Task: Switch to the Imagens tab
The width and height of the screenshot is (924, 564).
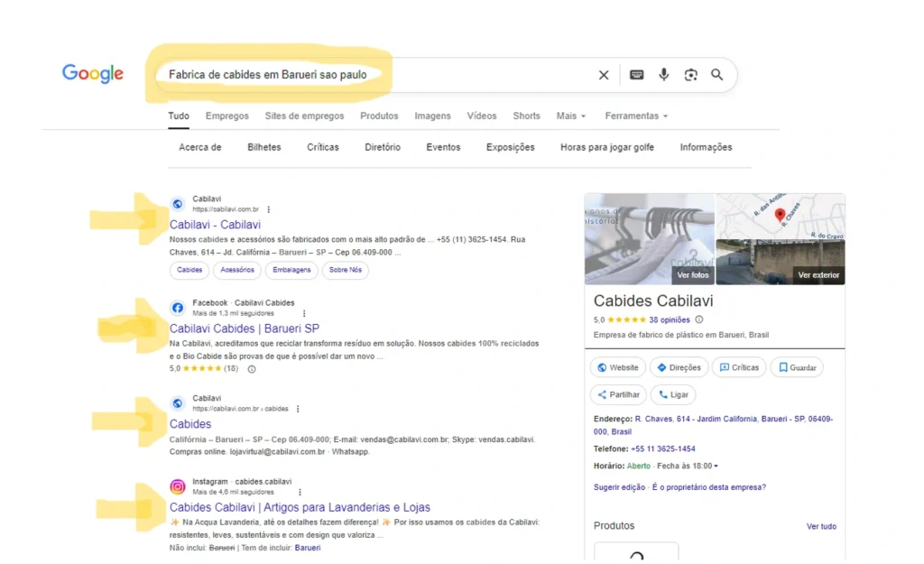Action: 432,116
